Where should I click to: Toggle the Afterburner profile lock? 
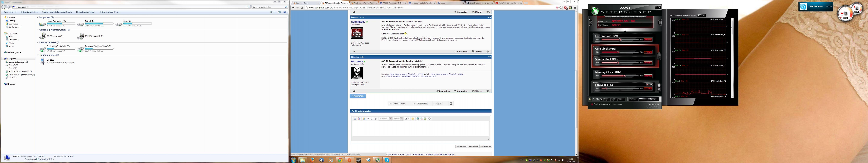(590, 99)
